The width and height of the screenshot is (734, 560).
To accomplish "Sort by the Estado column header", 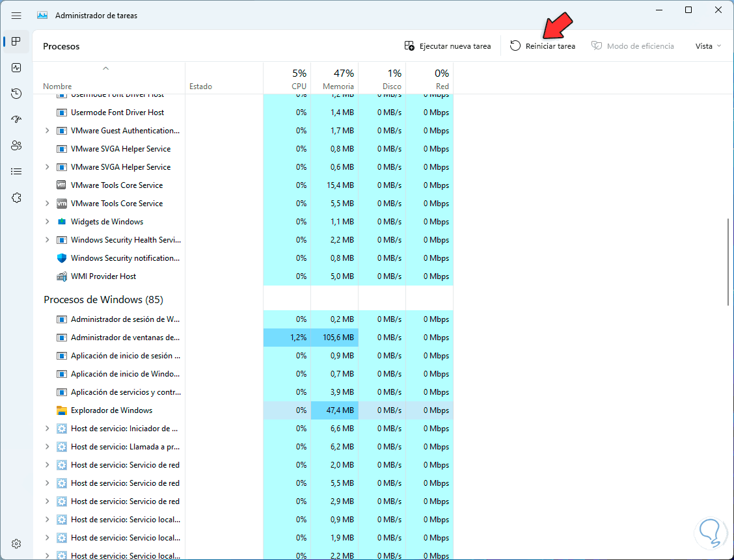I will click(x=224, y=78).
